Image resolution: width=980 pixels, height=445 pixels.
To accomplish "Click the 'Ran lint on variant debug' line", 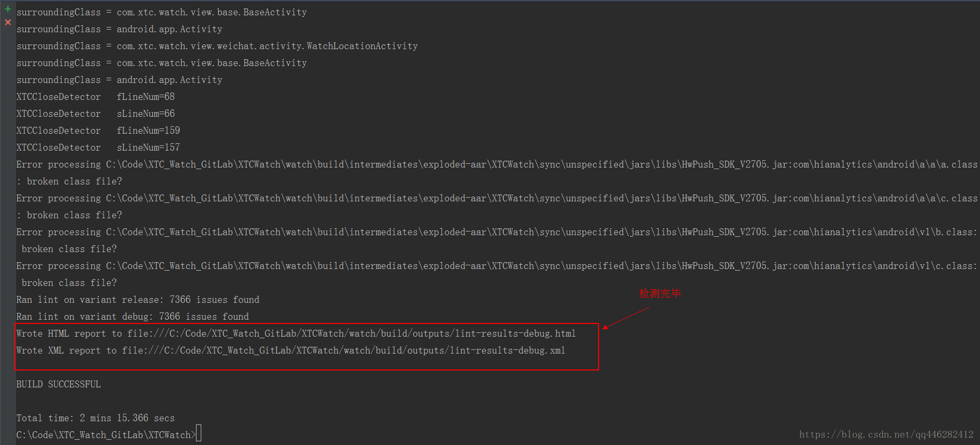I will coord(132,317).
